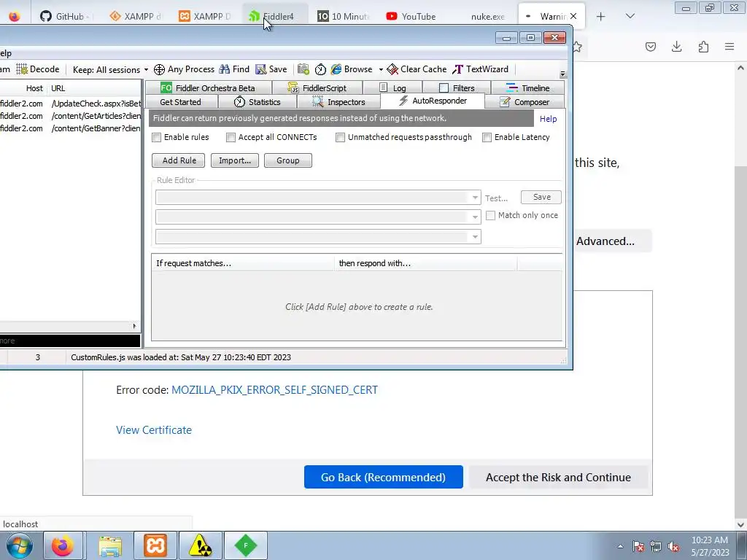
Task: Open the Composer tab
Action: click(x=525, y=102)
